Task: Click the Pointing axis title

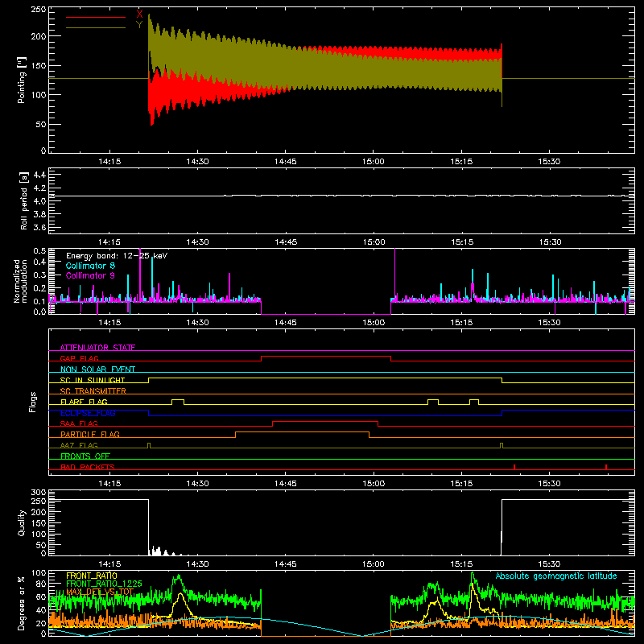Action: 22,80
